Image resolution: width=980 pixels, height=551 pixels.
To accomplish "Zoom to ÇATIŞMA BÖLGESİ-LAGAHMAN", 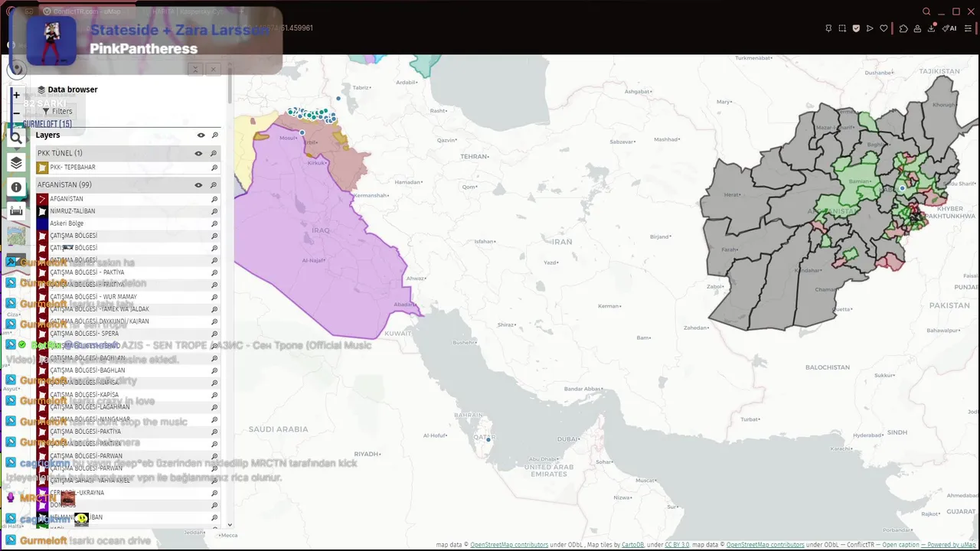I will tap(214, 407).
